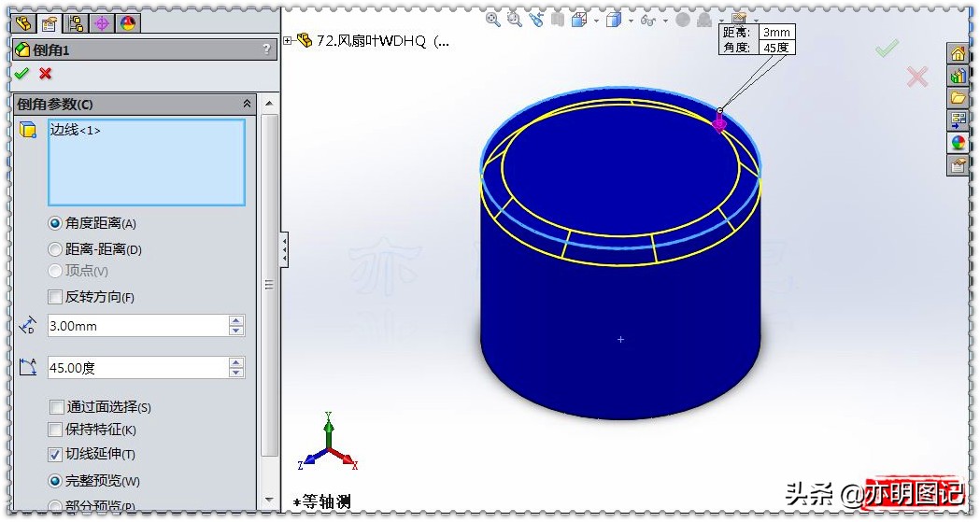Open the View Palette task pane
This screenshot has width=980, height=522.
(x=959, y=120)
